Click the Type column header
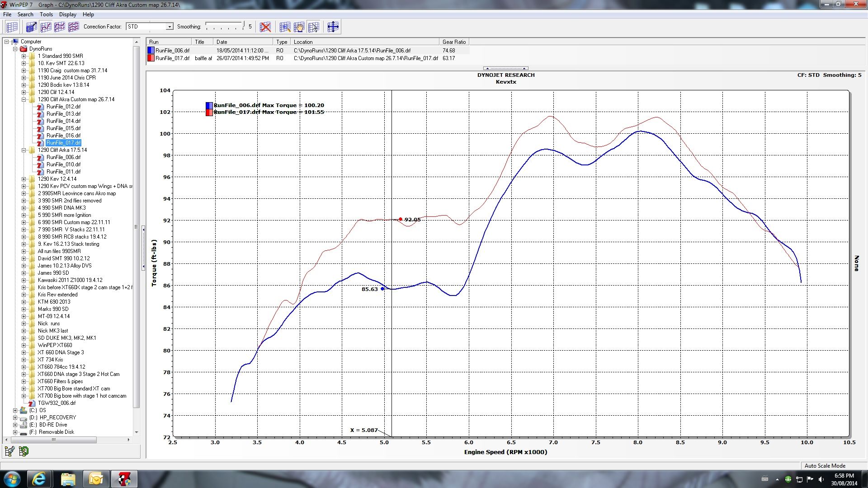868x488 pixels. [x=282, y=42]
